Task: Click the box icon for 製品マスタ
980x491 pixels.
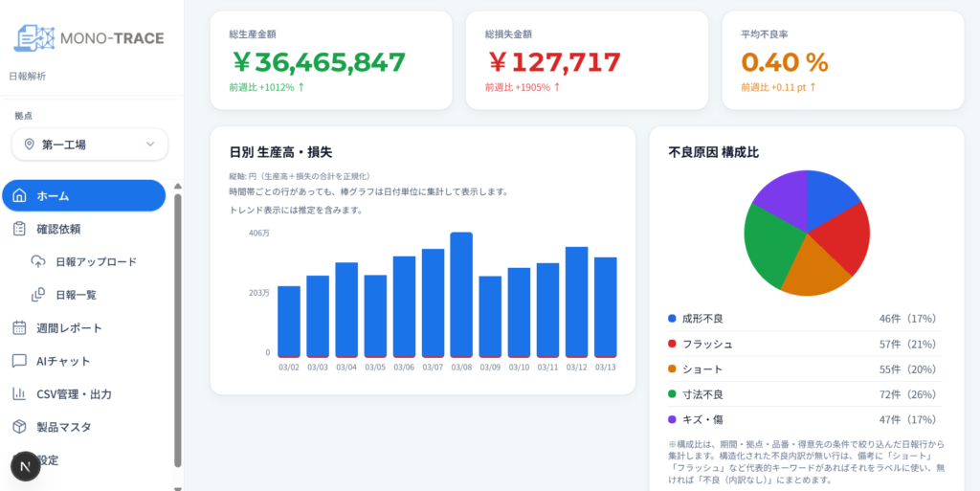Action: [x=19, y=427]
